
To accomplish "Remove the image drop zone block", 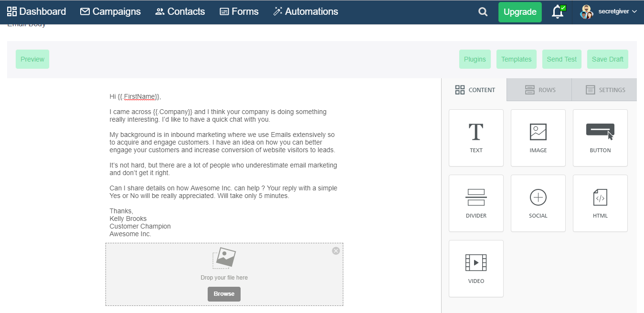I will coord(336,250).
